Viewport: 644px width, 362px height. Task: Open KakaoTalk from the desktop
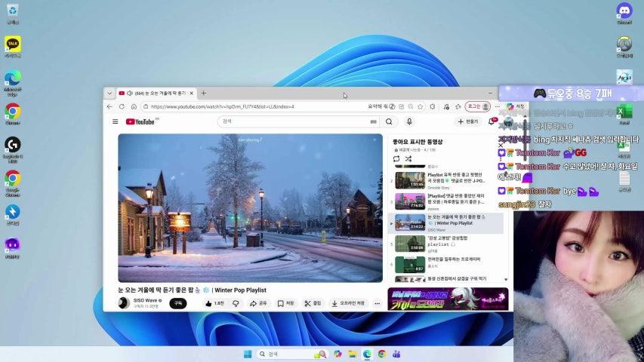tap(12, 44)
